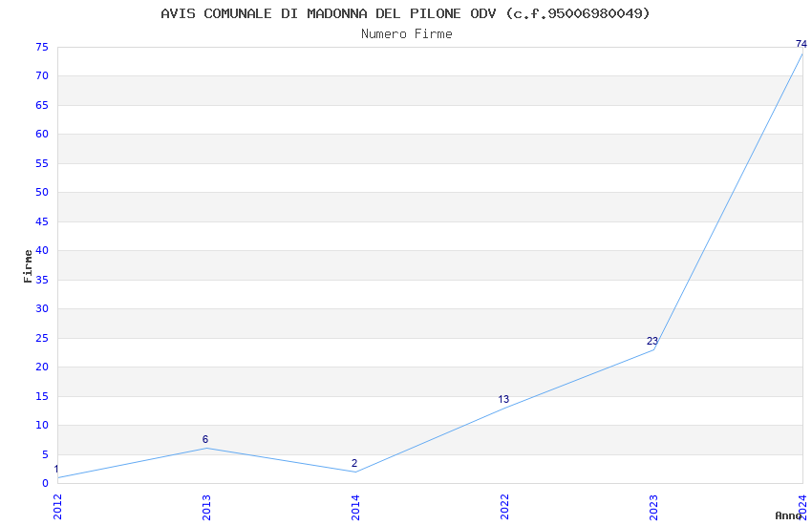Click the data label 1 for 2012
Screen dimensions: 812x525
pyautogui.click(x=56, y=469)
